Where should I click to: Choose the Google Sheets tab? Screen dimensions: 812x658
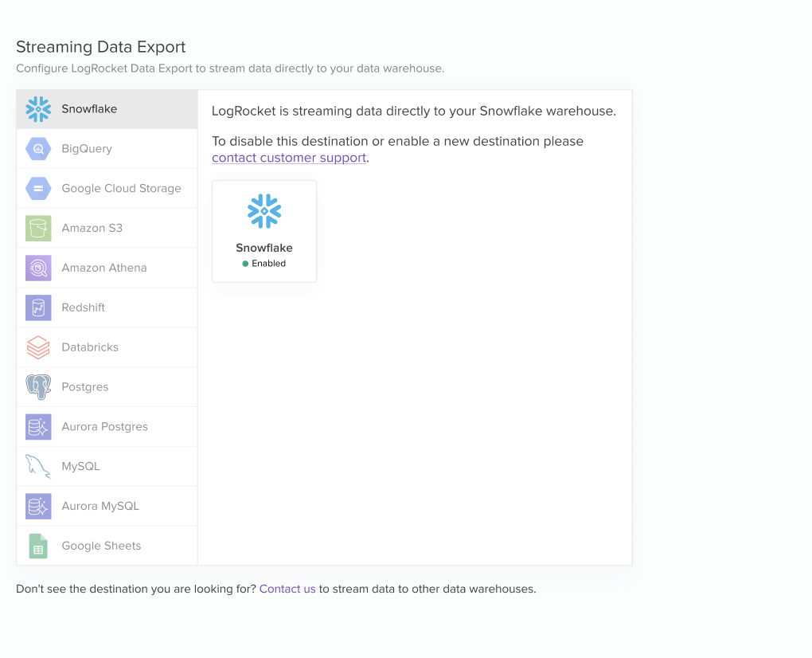click(107, 546)
